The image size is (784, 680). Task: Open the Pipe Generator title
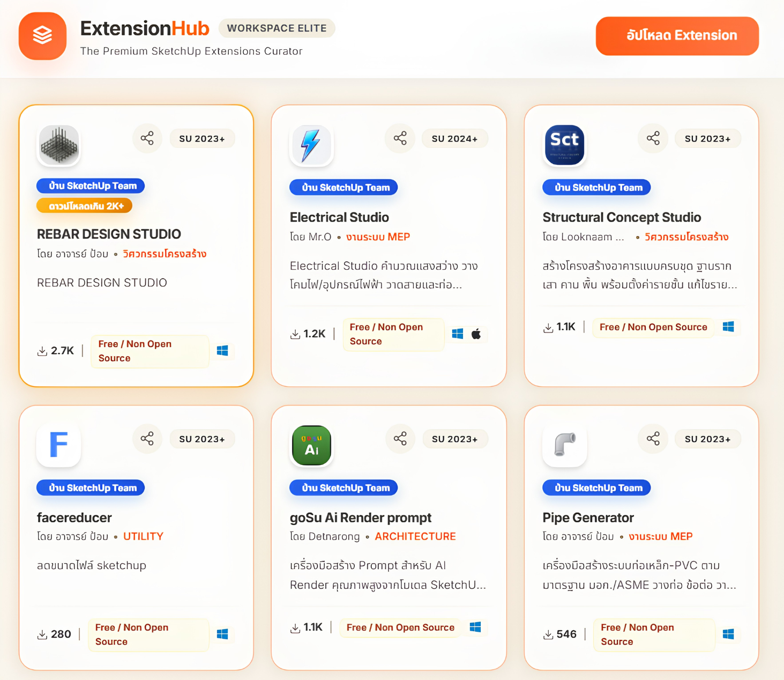pos(588,518)
